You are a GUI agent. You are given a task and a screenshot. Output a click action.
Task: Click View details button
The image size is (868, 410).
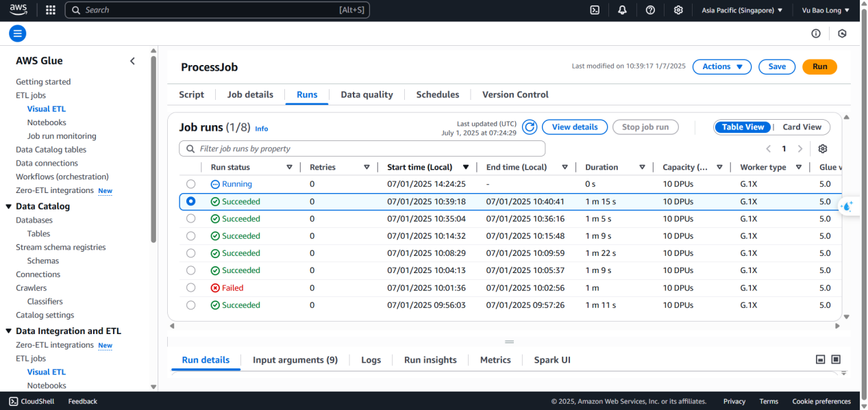(575, 127)
